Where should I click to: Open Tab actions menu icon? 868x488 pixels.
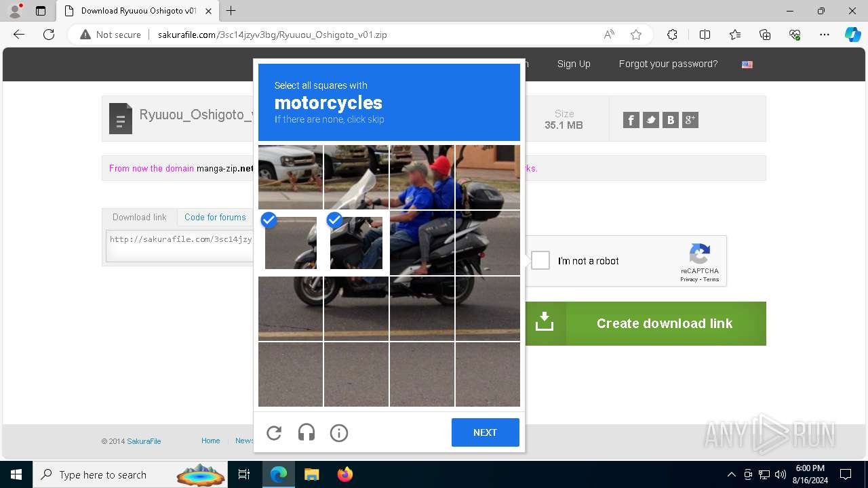coord(41,11)
